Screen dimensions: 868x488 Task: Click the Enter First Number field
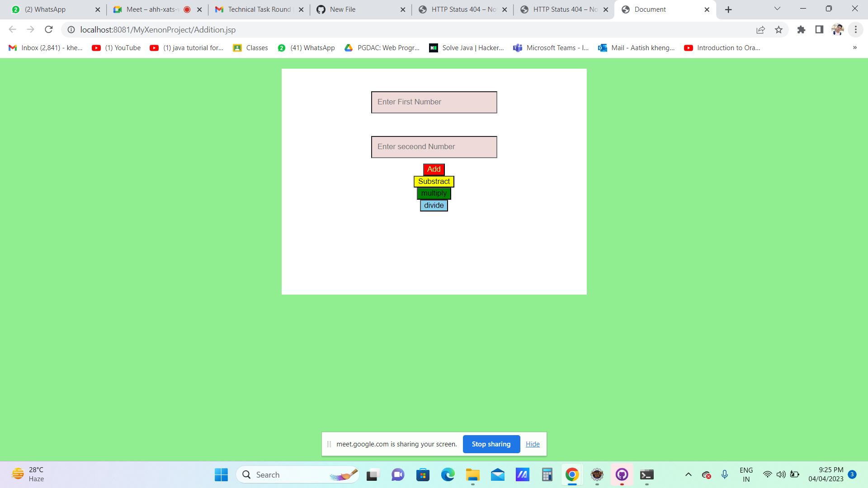pos(434,102)
